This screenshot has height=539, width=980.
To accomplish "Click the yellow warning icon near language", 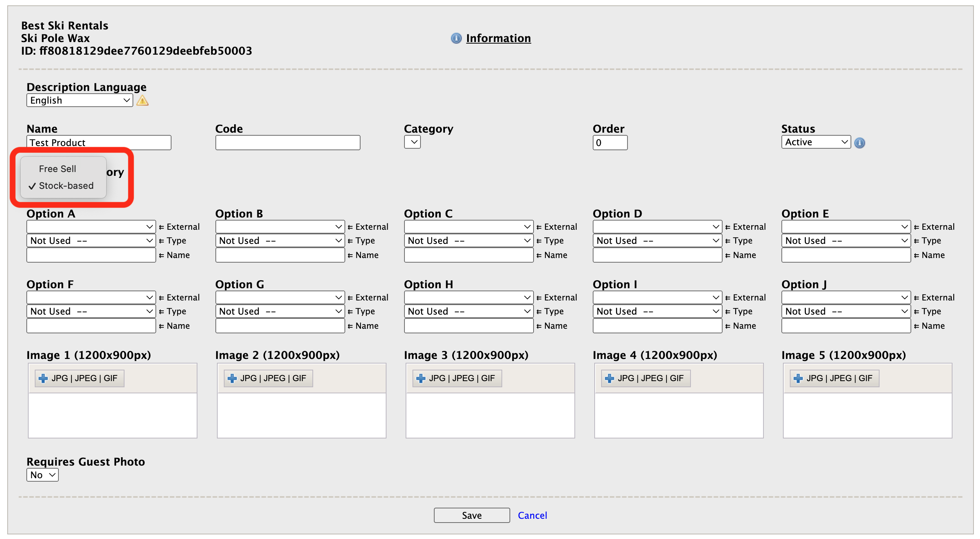I will pos(142,101).
